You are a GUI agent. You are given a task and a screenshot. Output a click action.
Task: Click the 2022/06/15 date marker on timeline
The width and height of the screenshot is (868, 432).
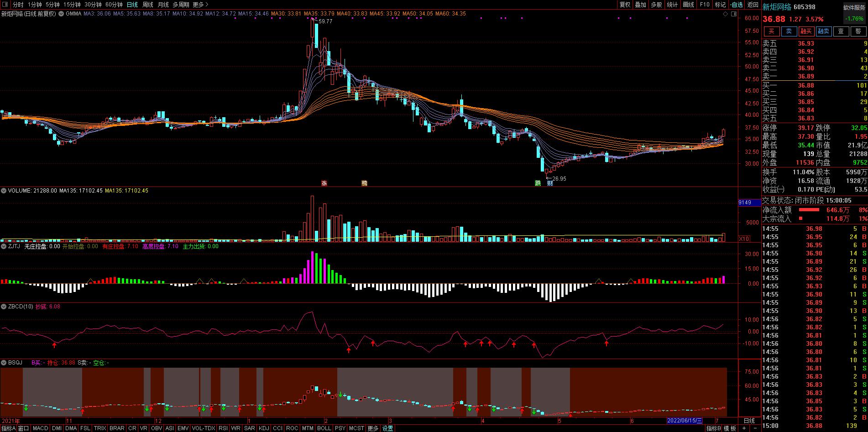pos(684,421)
